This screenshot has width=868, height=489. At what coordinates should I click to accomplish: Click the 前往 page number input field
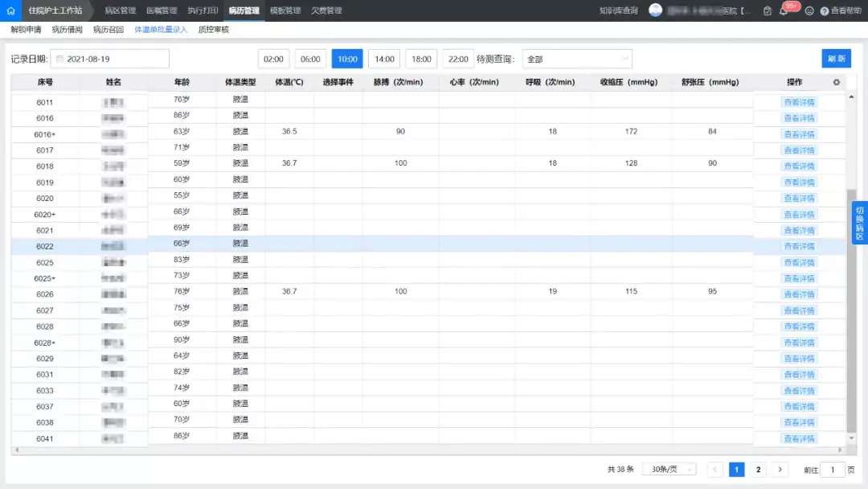(833, 470)
